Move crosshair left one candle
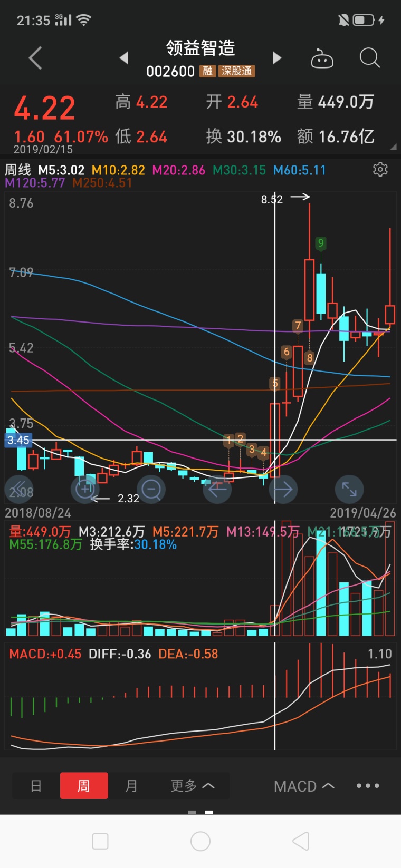Viewport: 401px width, 868px height. (x=217, y=489)
